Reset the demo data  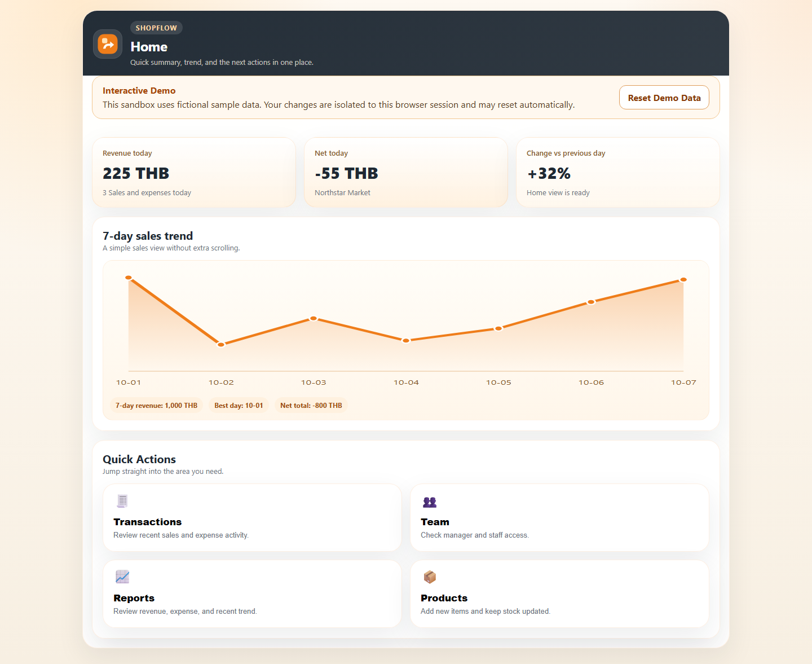(664, 98)
